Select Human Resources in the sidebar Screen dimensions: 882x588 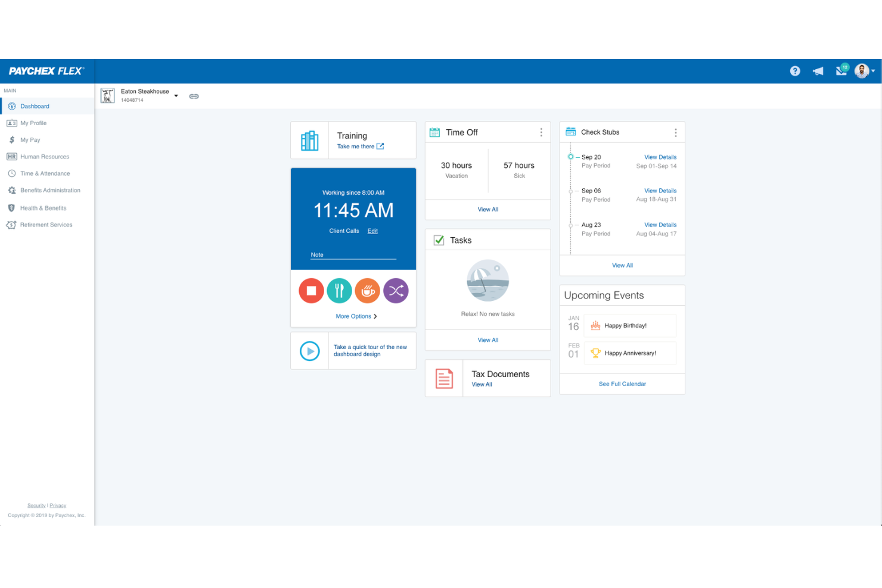(45, 157)
